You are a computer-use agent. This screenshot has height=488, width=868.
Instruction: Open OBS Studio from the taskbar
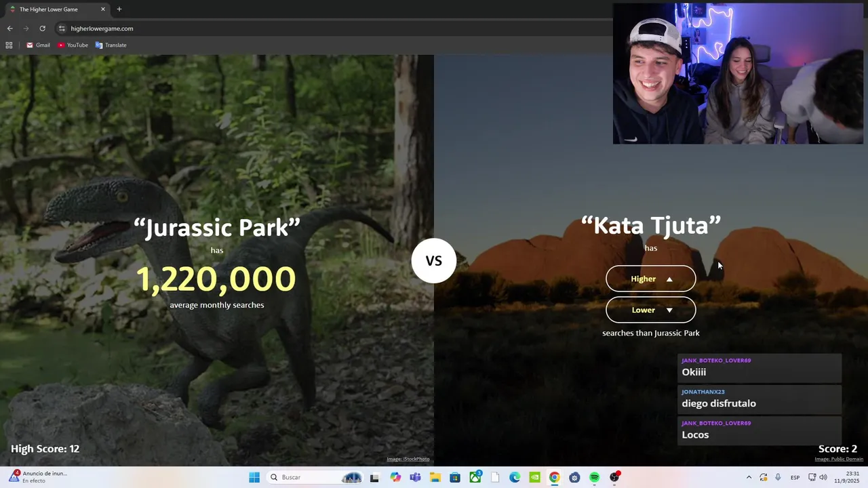tap(614, 477)
